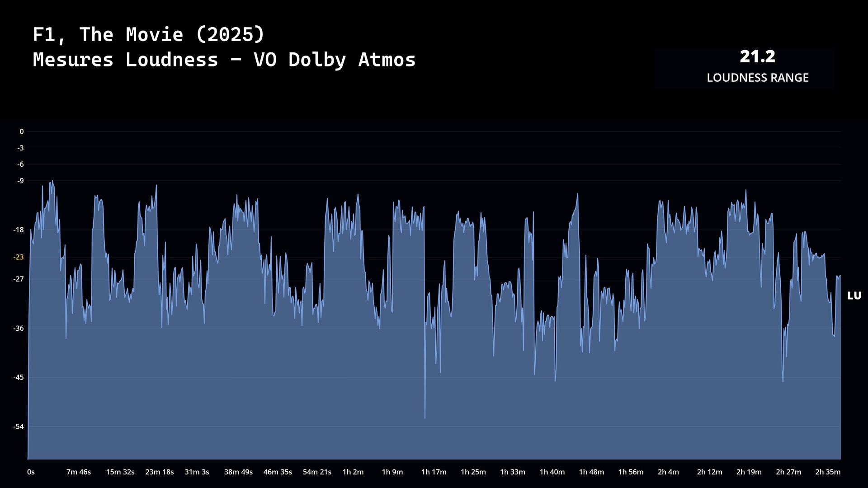This screenshot has width=868, height=488.
Task: Click the -36 y-axis label
Action: [19, 328]
